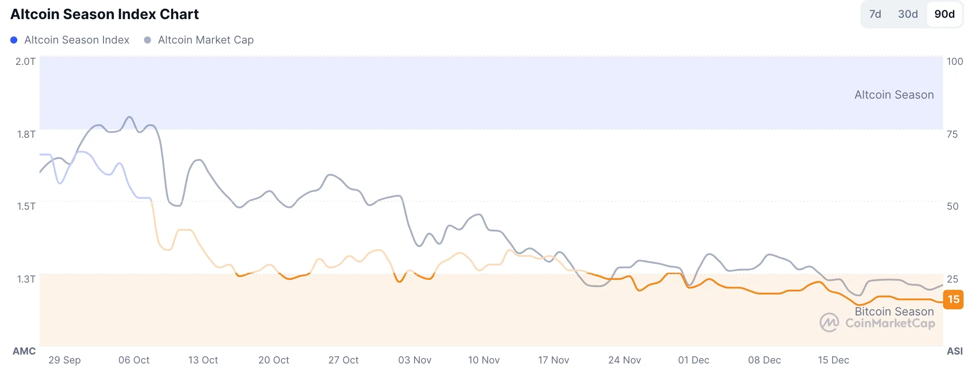The image size is (980, 379).
Task: Click the orange 15 index value badge
Action: [954, 299]
